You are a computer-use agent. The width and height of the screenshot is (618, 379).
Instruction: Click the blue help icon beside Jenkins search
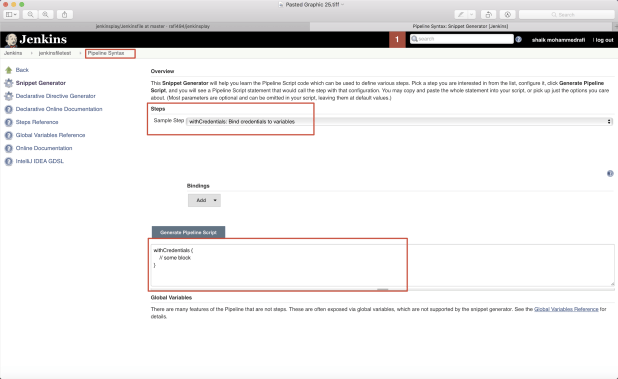pyautogui.click(x=519, y=39)
